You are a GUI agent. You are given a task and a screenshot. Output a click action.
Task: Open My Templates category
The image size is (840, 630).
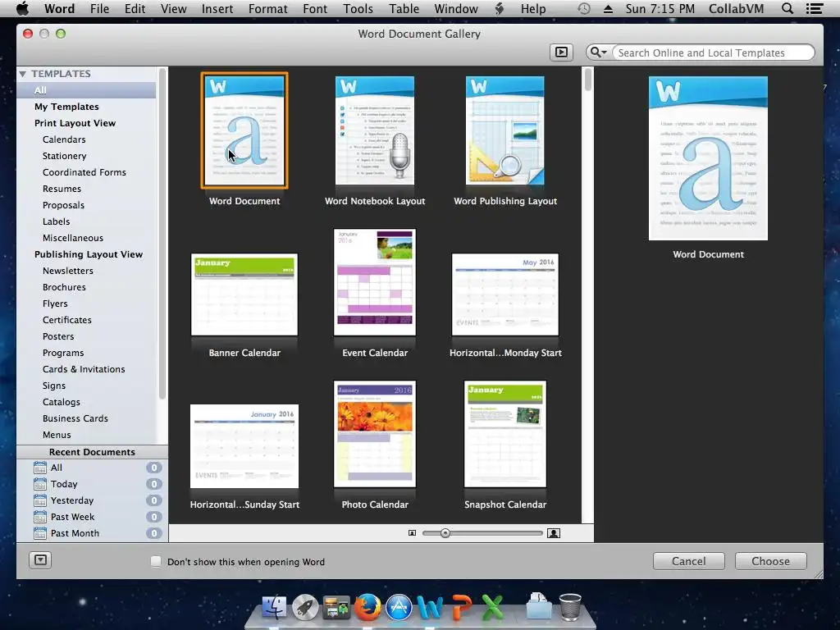click(66, 107)
